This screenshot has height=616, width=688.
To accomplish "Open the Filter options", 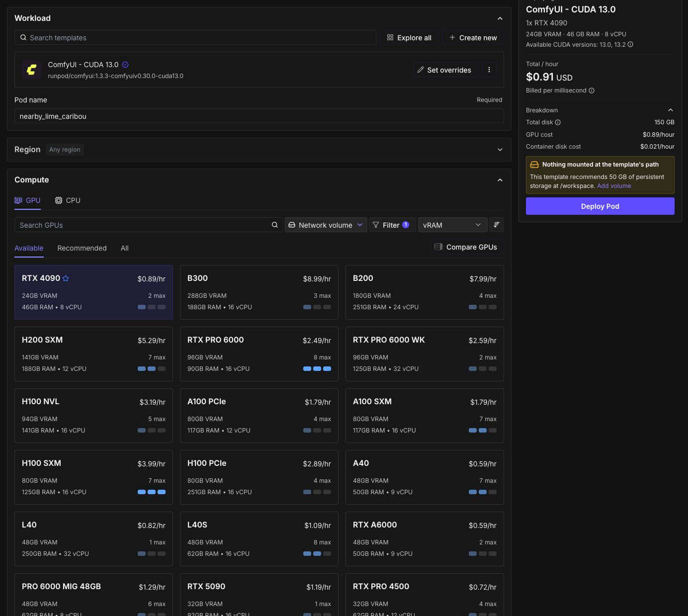I will point(392,225).
